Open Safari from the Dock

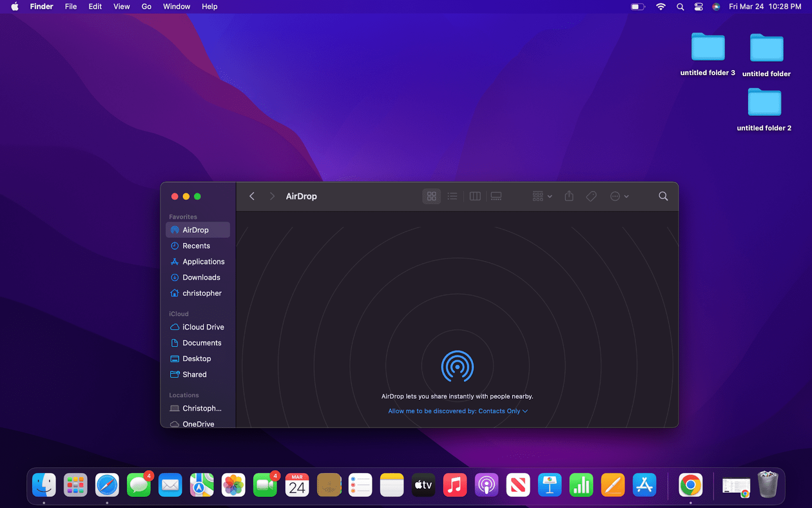(107, 485)
